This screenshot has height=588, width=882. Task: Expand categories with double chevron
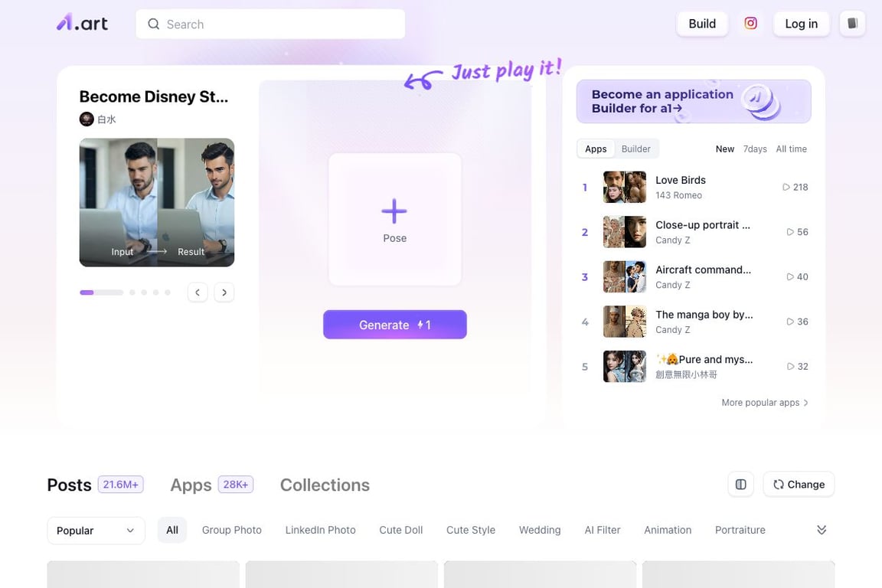822,530
